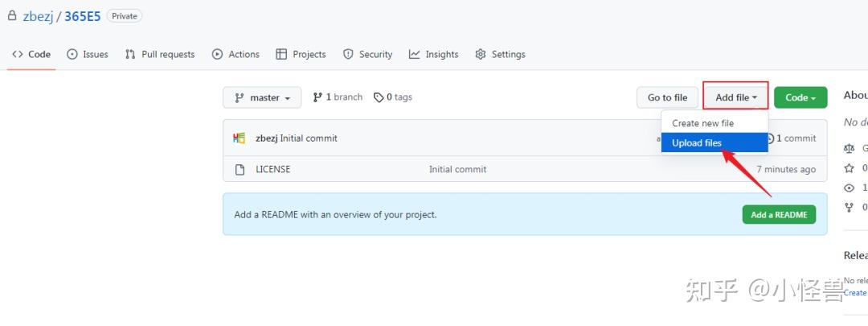The image size is (868, 326).
Task: Click the branch icon beside 1 branch
Action: click(x=317, y=97)
